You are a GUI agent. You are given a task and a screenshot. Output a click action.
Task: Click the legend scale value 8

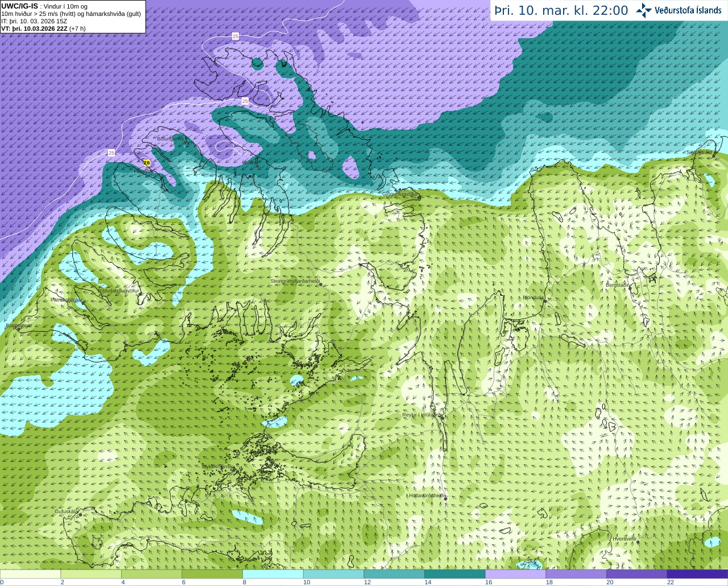245,582
